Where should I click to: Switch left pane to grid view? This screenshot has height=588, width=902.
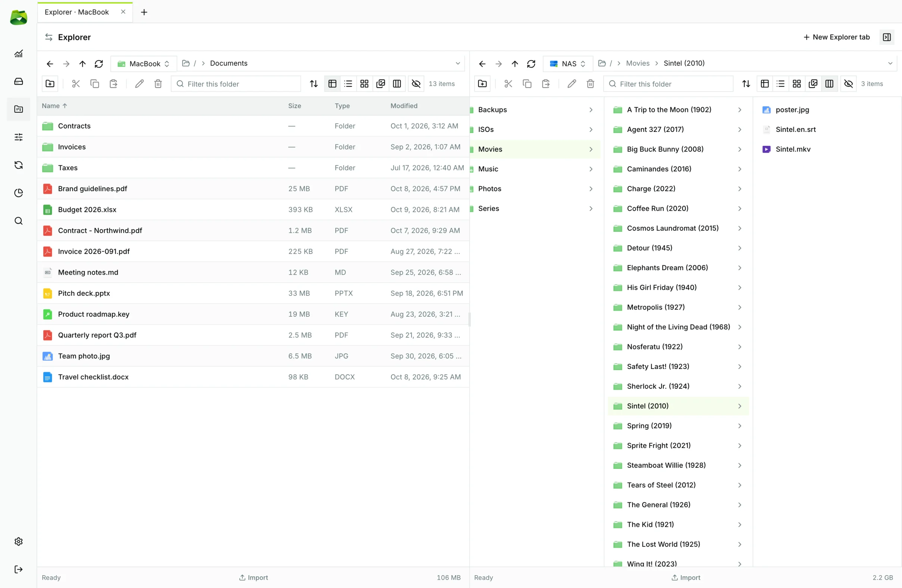coord(364,84)
